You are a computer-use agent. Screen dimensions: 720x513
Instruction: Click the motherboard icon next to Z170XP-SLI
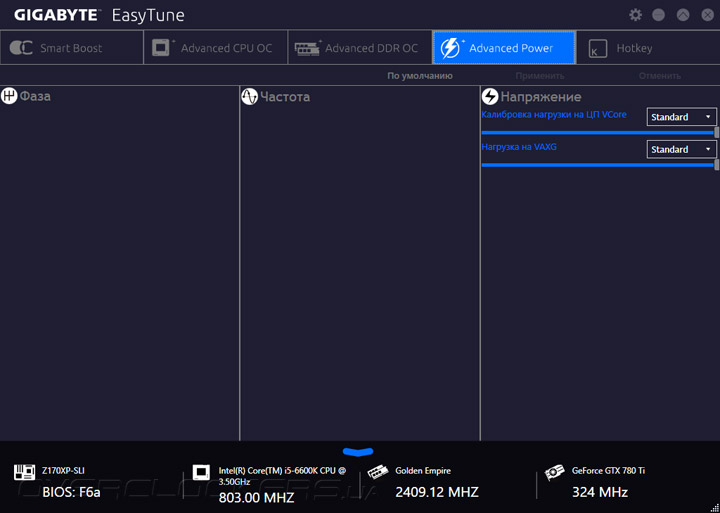[24, 473]
